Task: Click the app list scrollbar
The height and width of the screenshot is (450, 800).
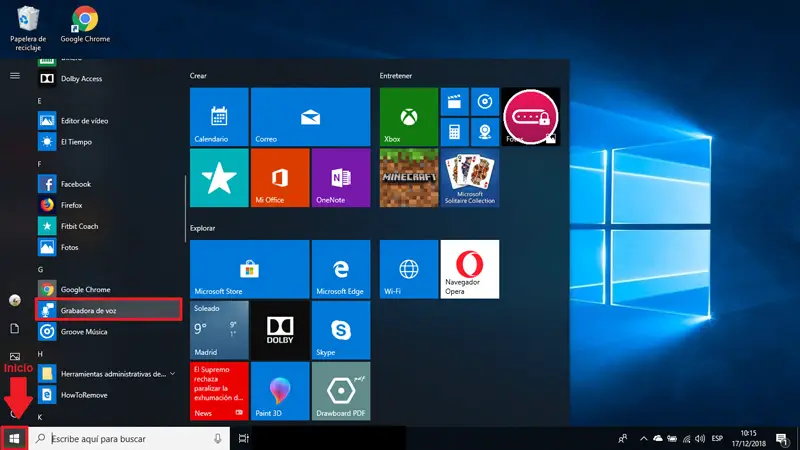Action: click(x=185, y=209)
